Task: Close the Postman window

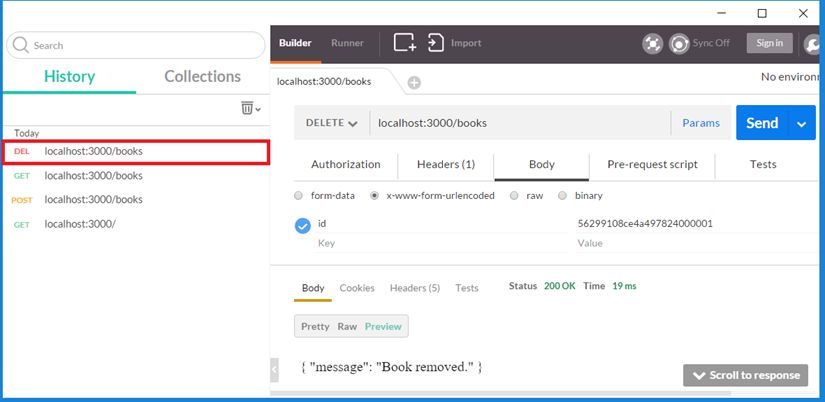Action: [x=803, y=14]
